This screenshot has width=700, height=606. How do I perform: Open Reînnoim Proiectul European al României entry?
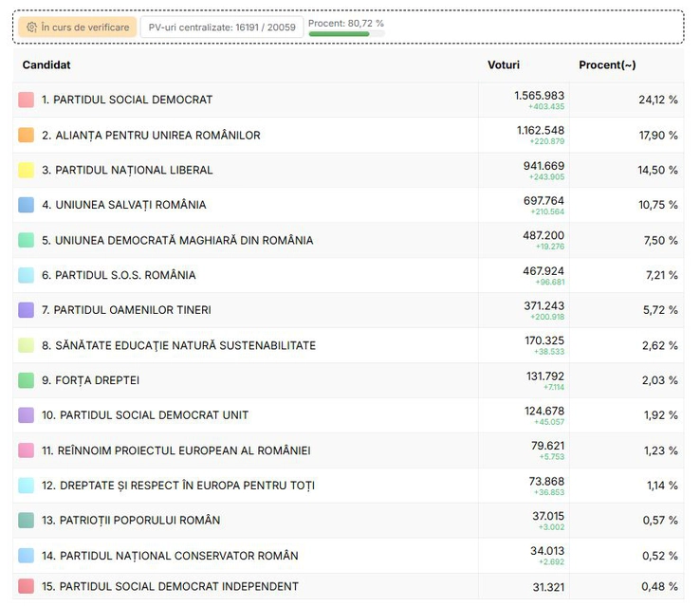click(175, 451)
